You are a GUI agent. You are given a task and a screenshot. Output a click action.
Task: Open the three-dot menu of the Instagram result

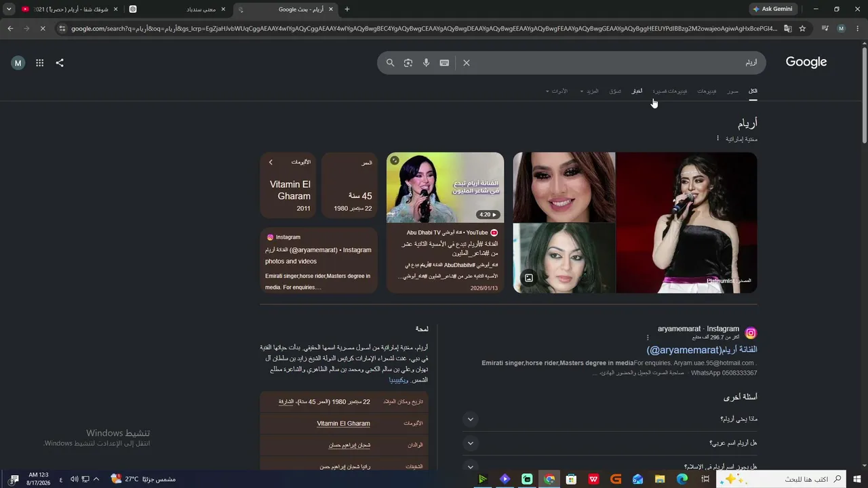pyautogui.click(x=648, y=337)
